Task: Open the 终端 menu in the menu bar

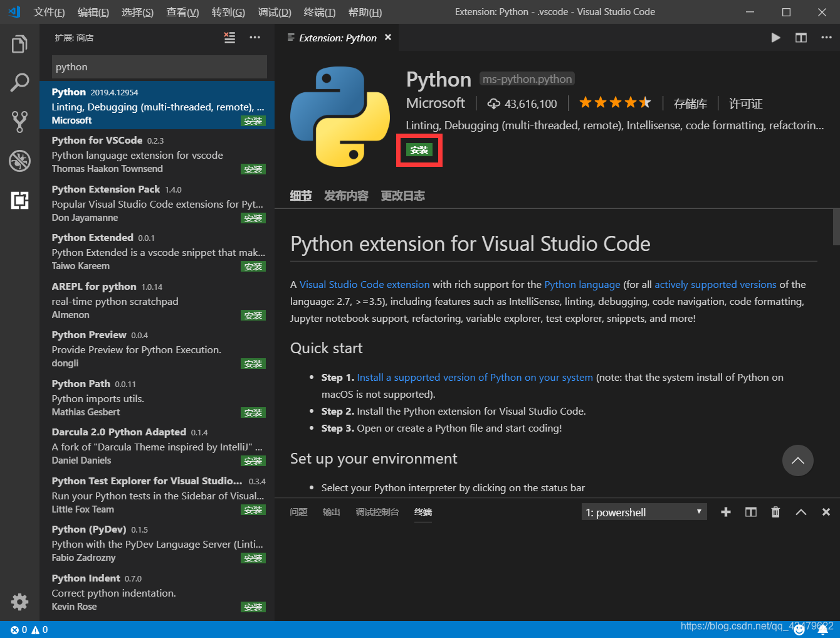Action: 319,12
